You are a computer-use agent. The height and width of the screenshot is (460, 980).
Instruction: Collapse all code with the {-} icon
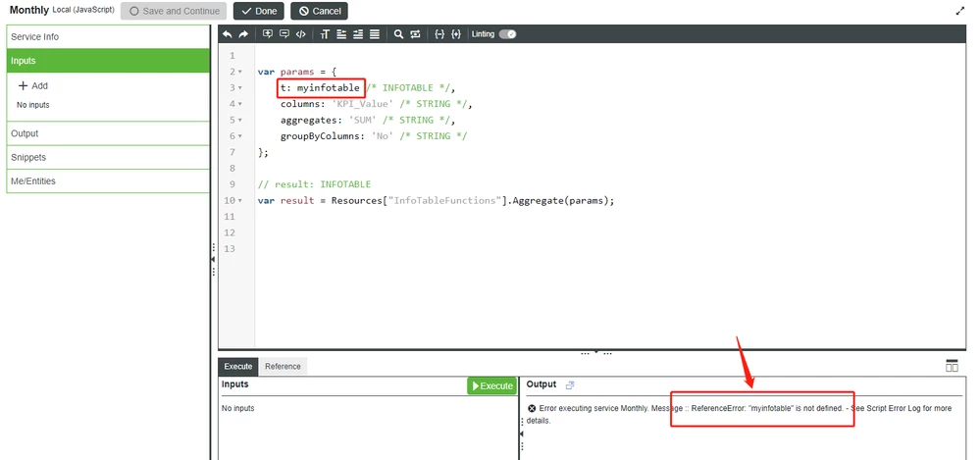click(439, 34)
